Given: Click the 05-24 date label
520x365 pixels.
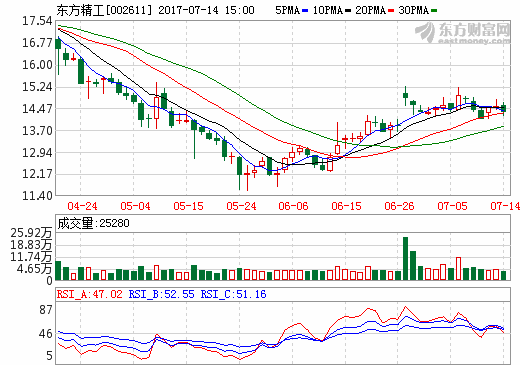Looking at the screenshot, I should (241, 206).
